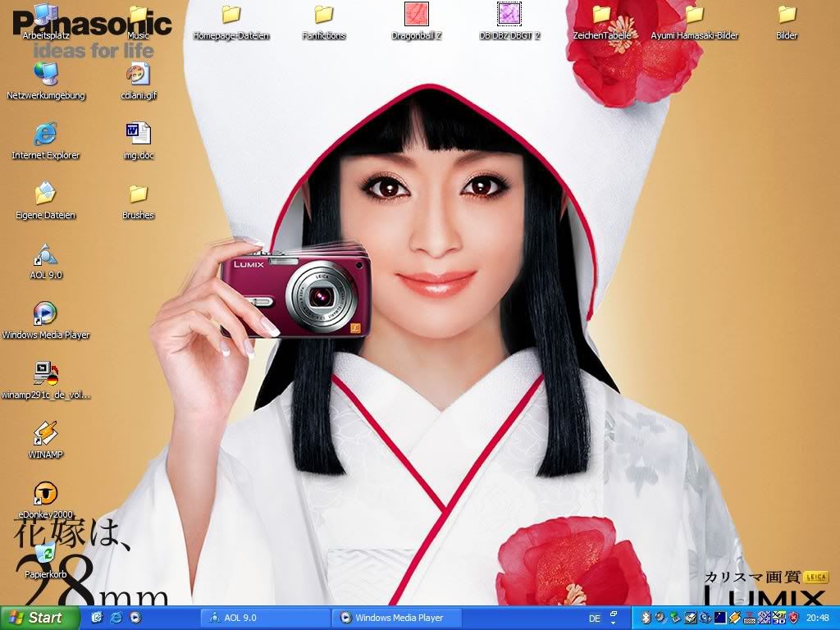Select the Netzwerkumgebung icon
Screen dimensions: 840x630
tap(46, 81)
